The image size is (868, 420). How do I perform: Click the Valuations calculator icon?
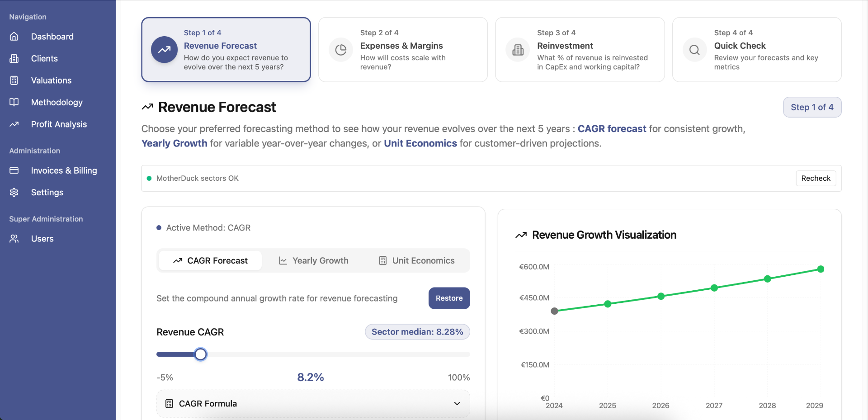[x=14, y=80]
